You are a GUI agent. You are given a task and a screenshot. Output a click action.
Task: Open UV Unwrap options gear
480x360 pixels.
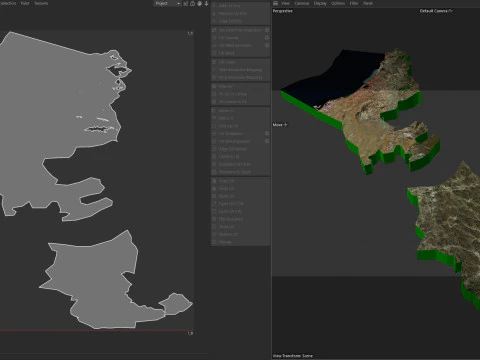pos(267,38)
